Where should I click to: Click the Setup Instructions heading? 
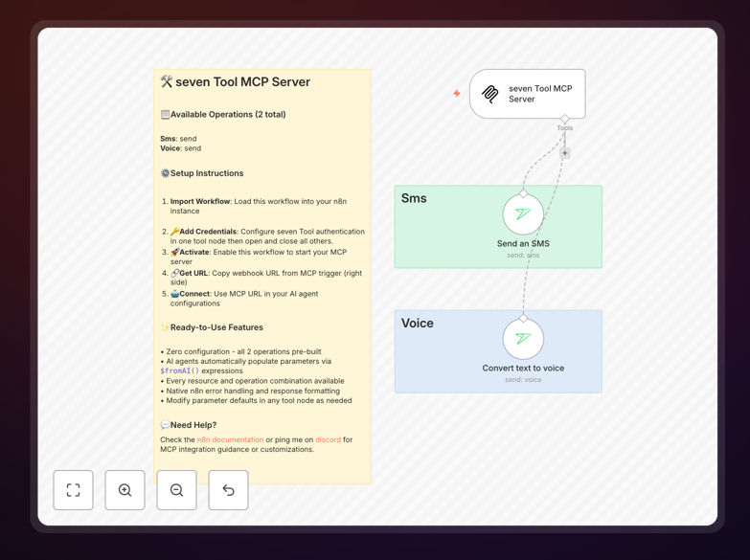[x=202, y=173]
